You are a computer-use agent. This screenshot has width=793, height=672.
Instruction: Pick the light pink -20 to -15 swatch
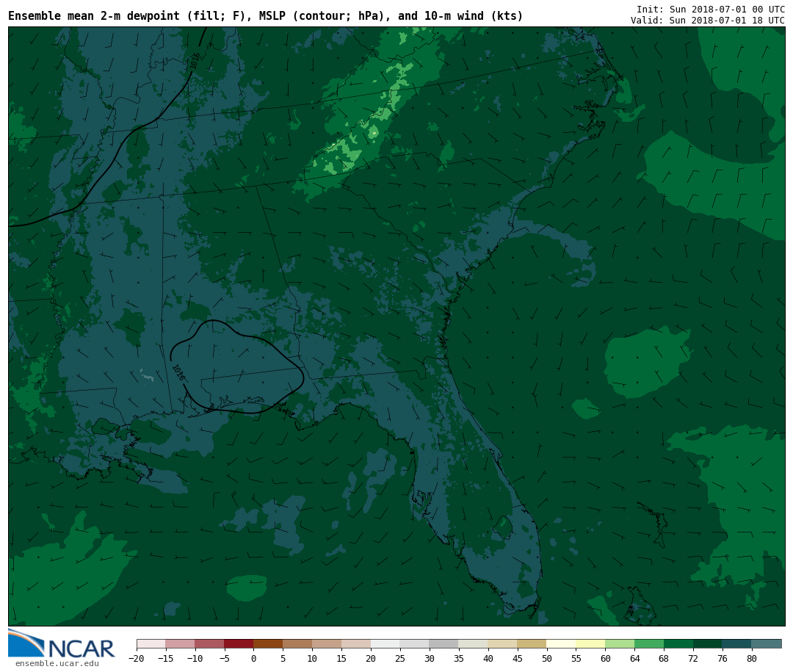coord(151,643)
